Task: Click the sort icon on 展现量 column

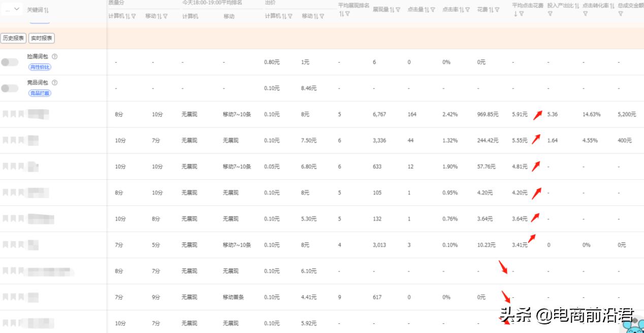Action: [391, 9]
